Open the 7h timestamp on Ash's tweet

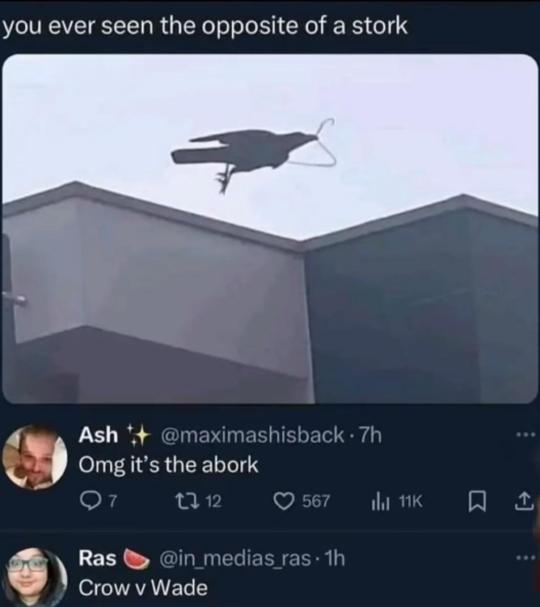click(370, 436)
